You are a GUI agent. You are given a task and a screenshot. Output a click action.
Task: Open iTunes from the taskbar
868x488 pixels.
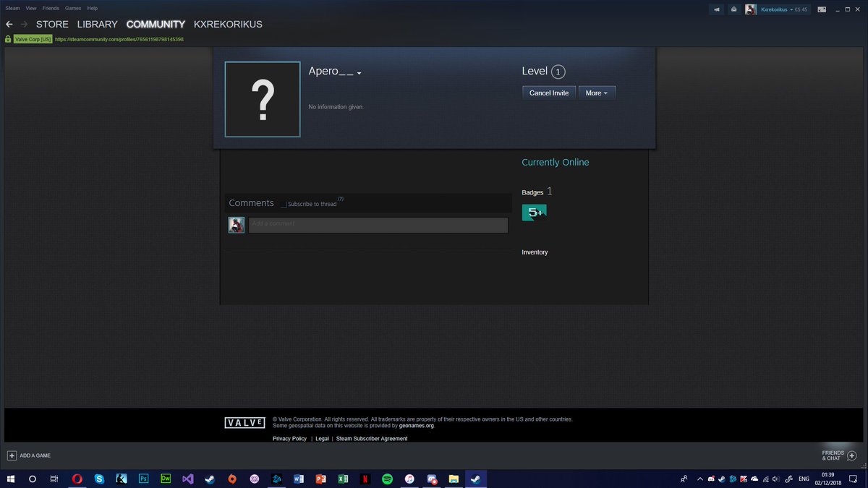coord(409,479)
